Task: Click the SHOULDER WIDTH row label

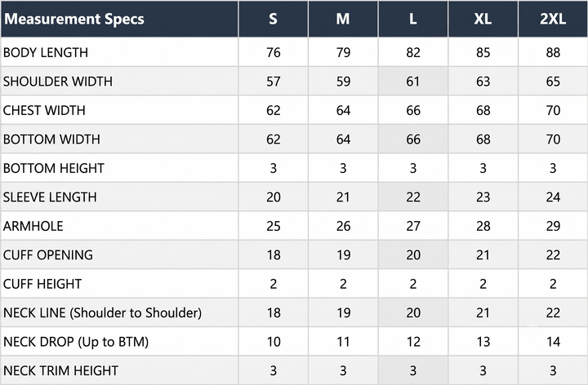Action: 58,82
